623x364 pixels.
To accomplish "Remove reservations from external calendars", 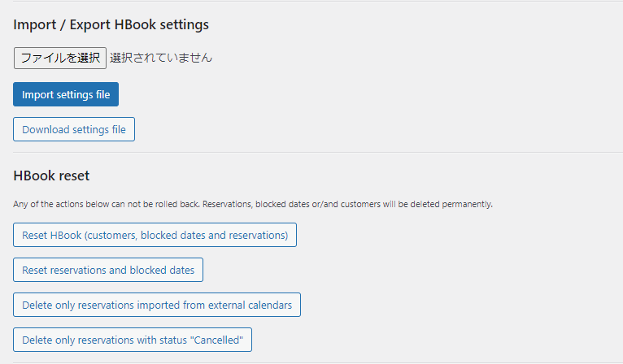I will pos(157,305).
